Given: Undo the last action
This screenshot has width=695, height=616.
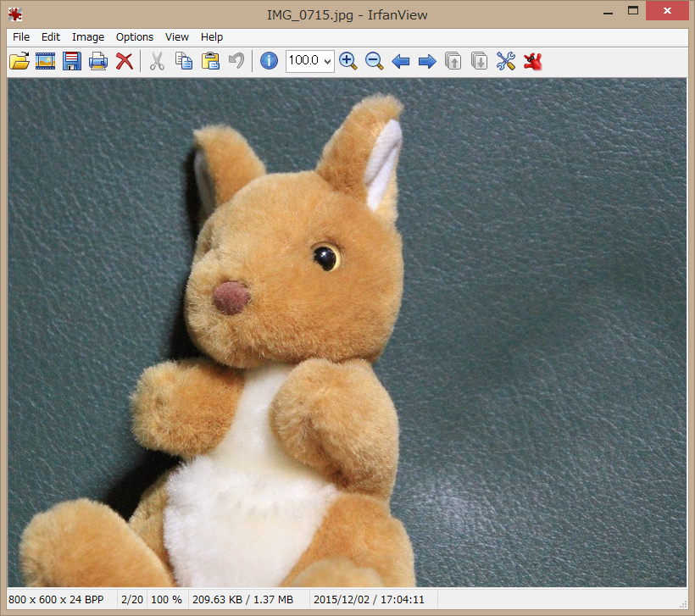Looking at the screenshot, I should point(235,60).
